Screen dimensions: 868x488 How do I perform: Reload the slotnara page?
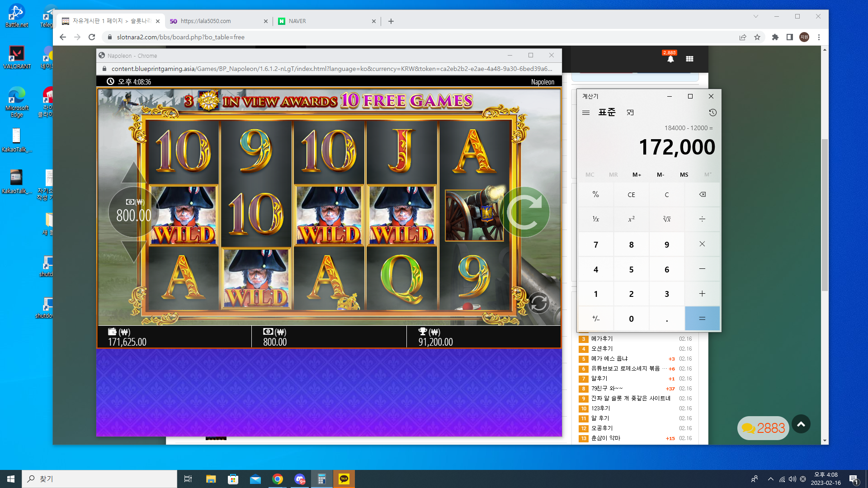(x=92, y=37)
